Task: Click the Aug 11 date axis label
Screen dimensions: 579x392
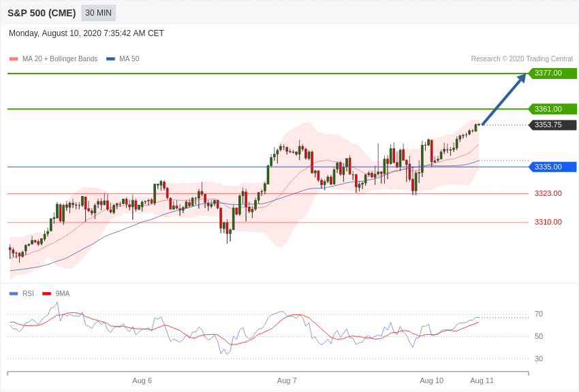Action: click(x=482, y=380)
